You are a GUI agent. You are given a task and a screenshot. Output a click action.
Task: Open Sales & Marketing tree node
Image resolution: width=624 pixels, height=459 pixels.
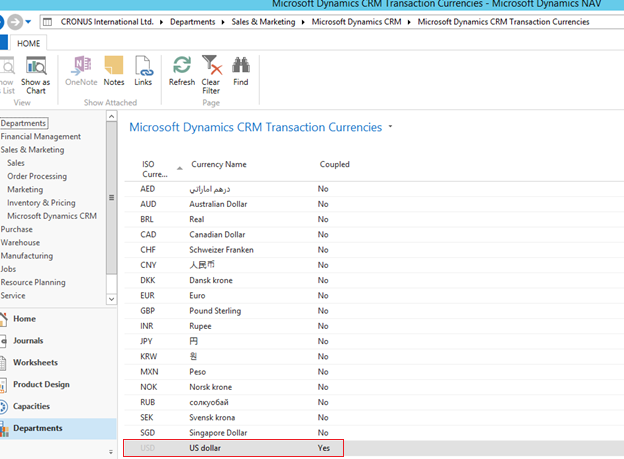[32, 150]
